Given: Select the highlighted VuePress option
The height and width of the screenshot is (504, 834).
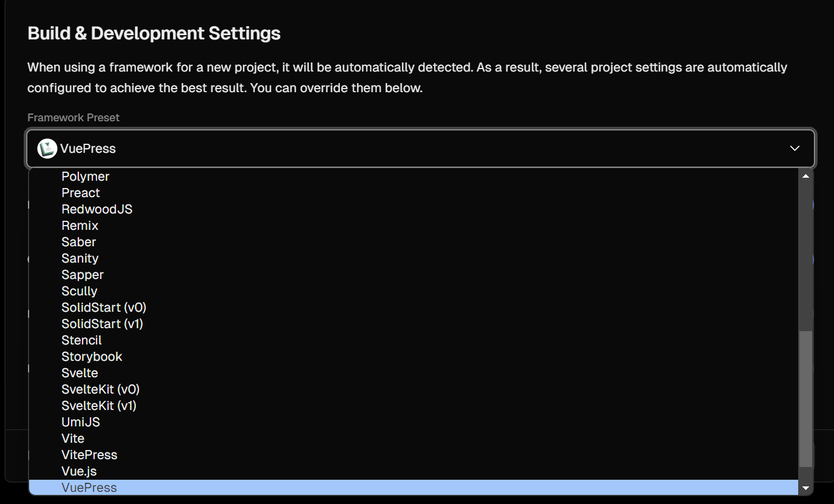Looking at the screenshot, I should tap(89, 488).
